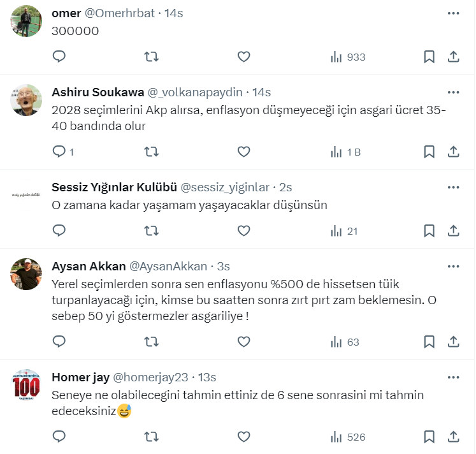Image resolution: width=476 pixels, height=454 pixels.
Task: Open more options on Aysan Akkan's tweet
Action: [453, 266]
